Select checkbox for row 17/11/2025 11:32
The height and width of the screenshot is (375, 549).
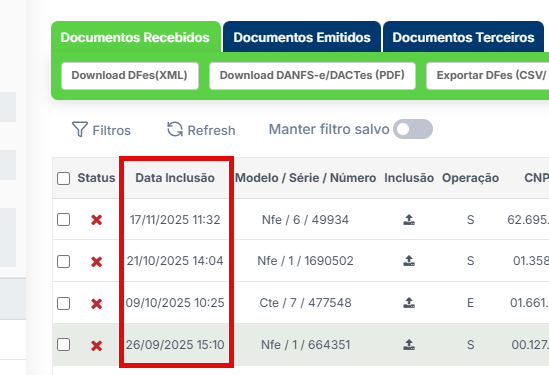[63, 220]
